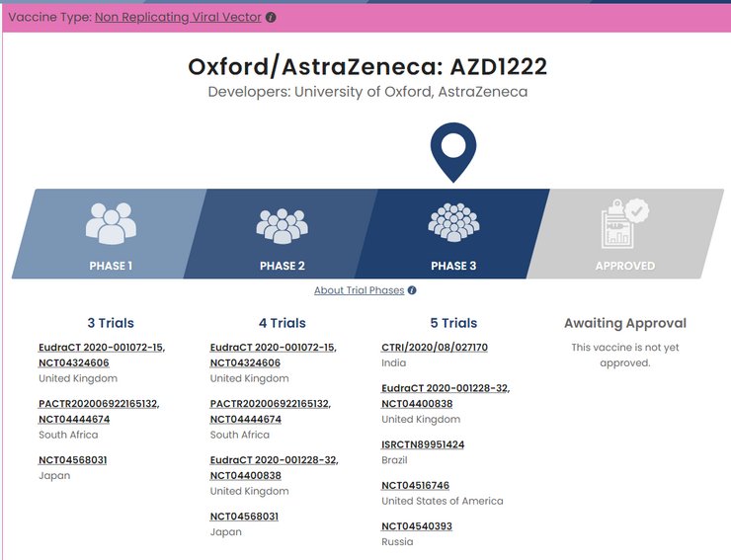Click 'Japan' label under 4 Trials

pyautogui.click(x=226, y=532)
